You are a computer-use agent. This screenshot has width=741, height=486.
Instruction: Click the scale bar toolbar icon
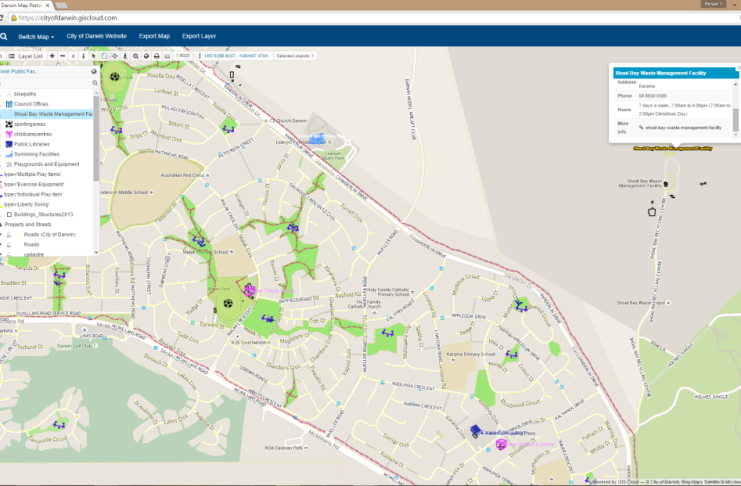click(167, 56)
